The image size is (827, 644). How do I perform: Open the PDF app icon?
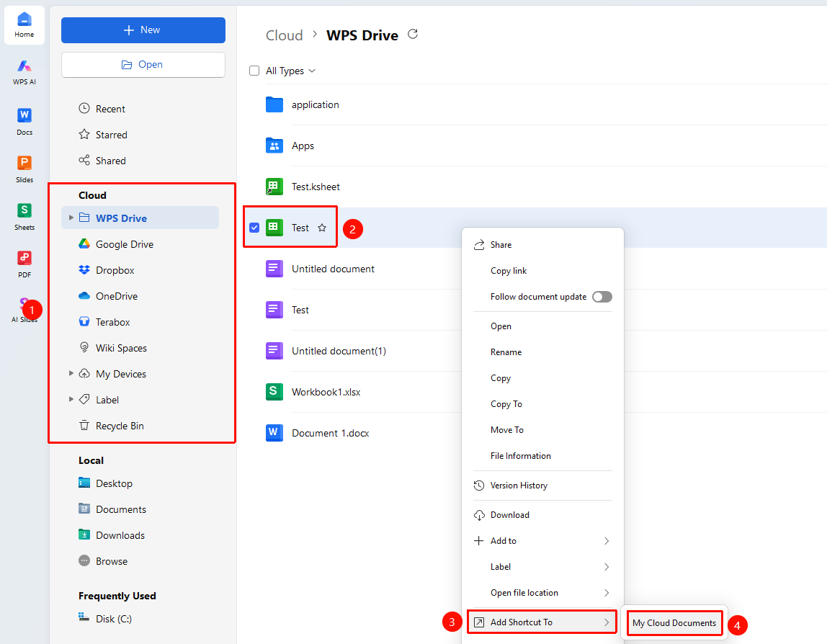tap(24, 264)
